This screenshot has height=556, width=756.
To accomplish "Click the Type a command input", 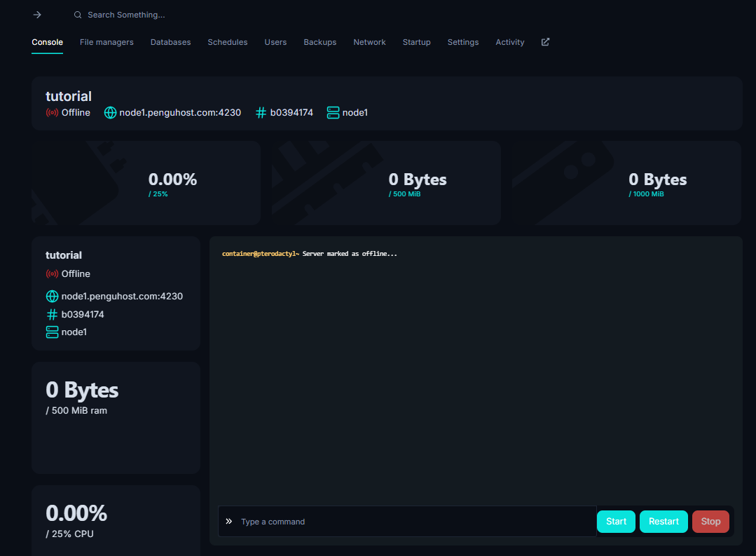I will click(407, 521).
